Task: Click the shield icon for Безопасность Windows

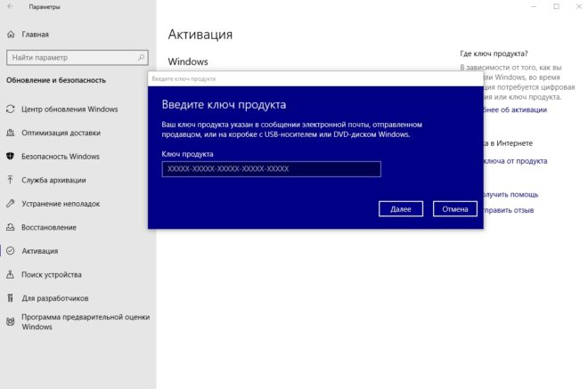Action: [11, 157]
